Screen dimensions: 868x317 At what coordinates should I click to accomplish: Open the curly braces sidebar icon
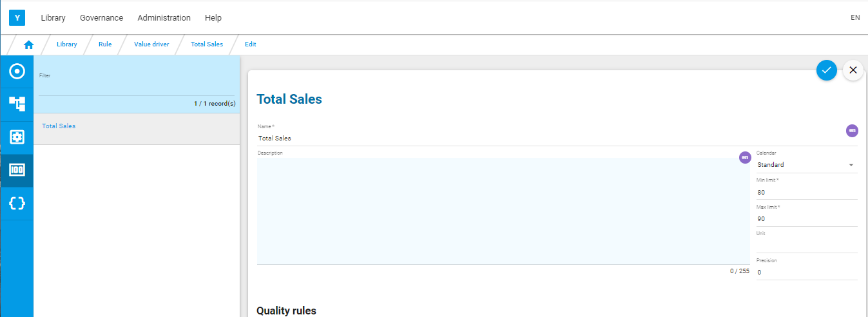tap(17, 203)
